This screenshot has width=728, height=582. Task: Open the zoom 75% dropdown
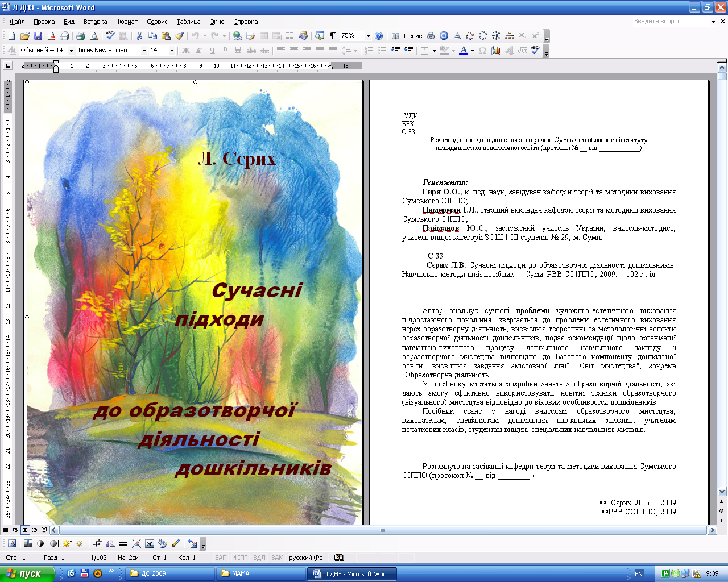[368, 36]
